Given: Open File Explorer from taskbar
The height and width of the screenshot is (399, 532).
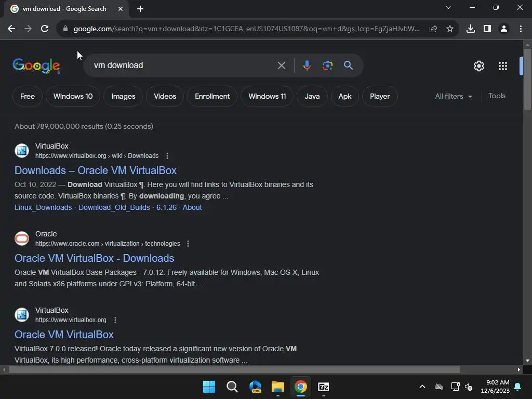Looking at the screenshot, I should pyautogui.click(x=278, y=387).
